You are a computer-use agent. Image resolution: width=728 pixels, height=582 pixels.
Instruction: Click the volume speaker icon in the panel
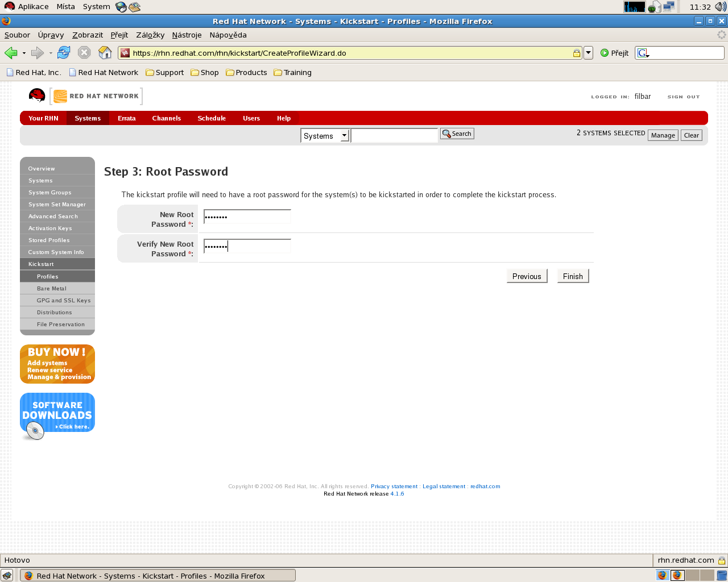[721, 7]
